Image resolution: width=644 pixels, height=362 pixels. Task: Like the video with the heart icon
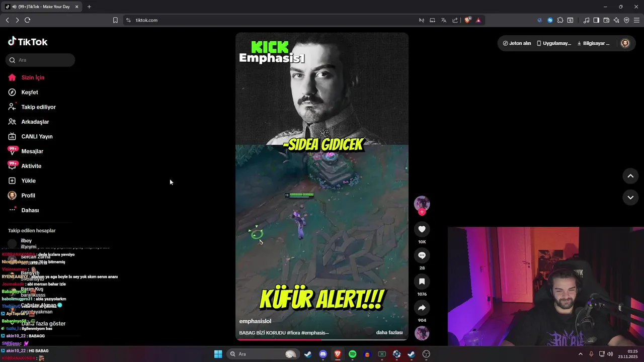tap(422, 229)
